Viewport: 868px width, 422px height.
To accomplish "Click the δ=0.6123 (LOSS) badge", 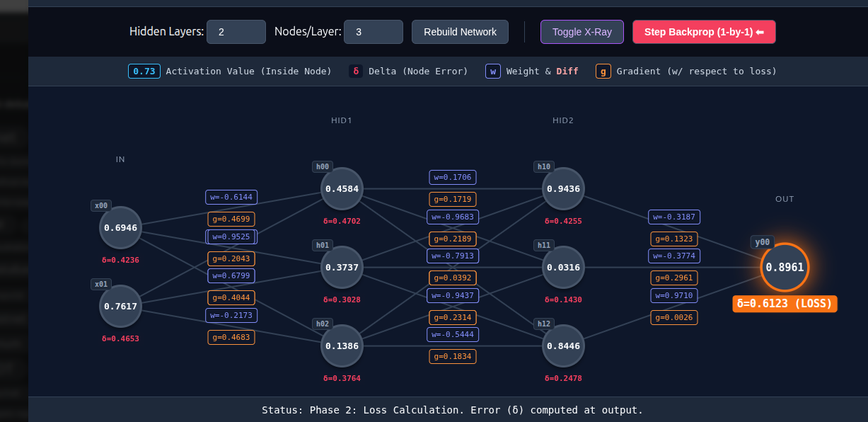I will 785,304.
